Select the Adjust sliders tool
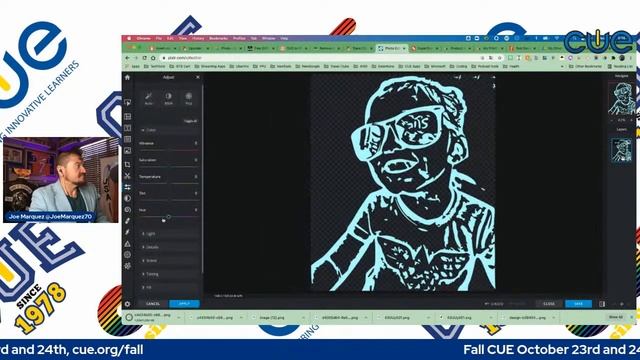Viewport: 640px width, 360px height. pyautogui.click(x=127, y=187)
